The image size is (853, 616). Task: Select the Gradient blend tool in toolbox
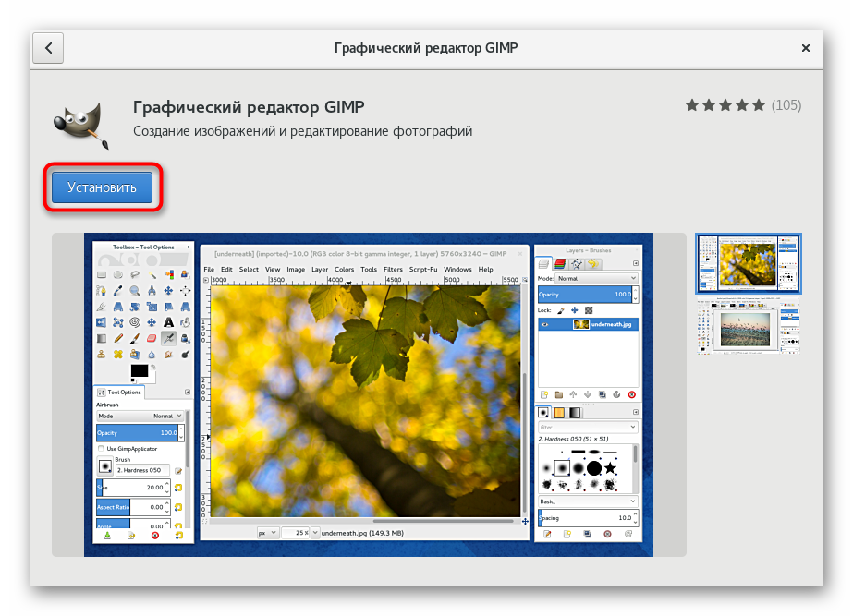tap(101, 338)
